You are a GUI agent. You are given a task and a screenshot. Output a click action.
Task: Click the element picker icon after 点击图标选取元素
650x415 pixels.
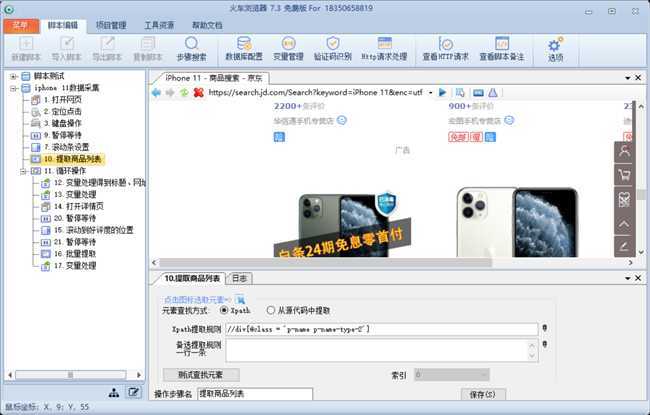(x=240, y=299)
